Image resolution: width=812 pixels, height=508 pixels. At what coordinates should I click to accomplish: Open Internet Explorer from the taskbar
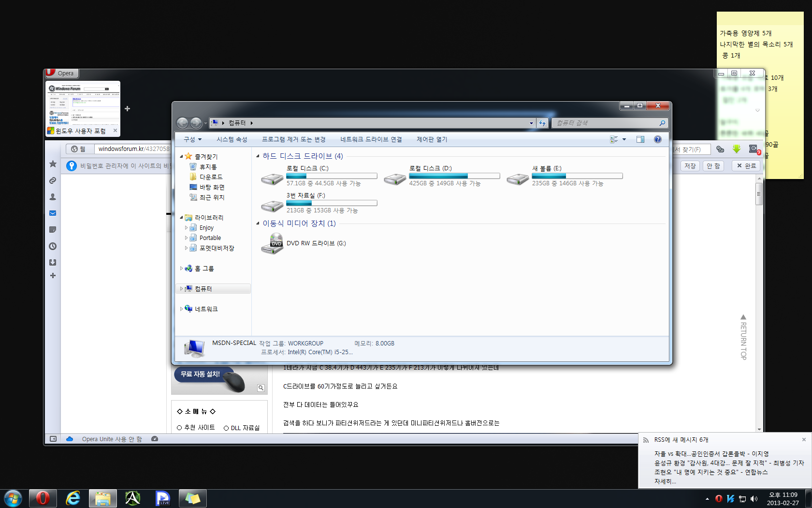click(73, 498)
